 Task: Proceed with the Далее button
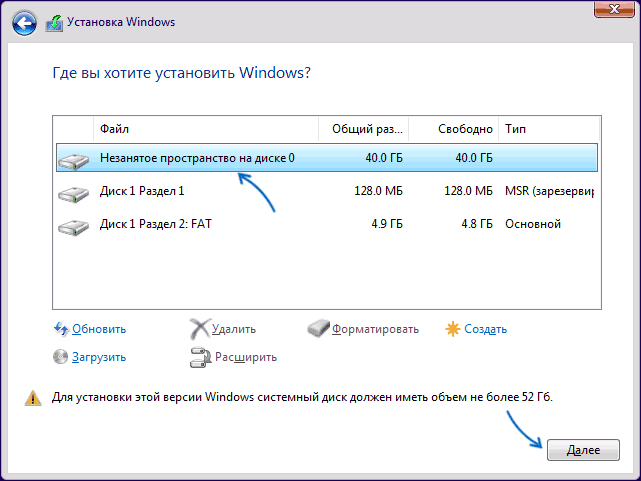pos(583,450)
